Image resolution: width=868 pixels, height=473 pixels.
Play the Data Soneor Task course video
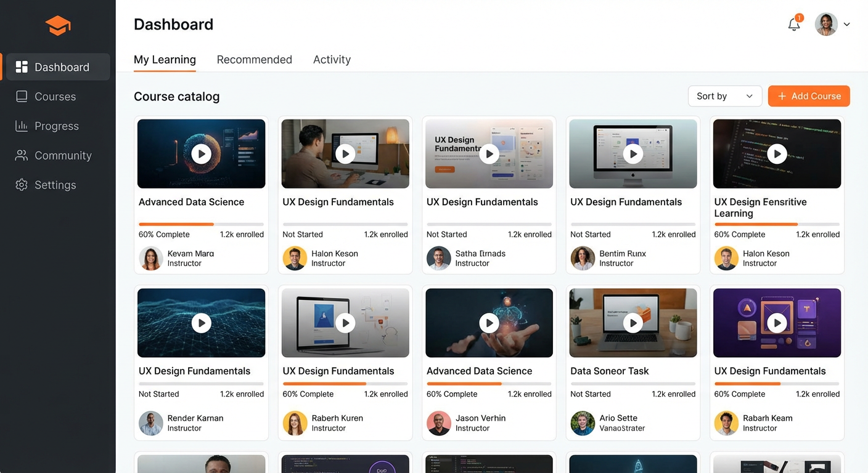(633, 323)
